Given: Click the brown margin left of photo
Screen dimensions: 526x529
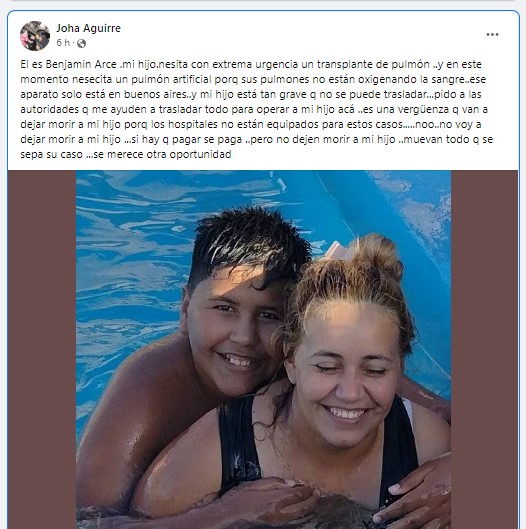Looking at the screenshot, I should (42, 350).
